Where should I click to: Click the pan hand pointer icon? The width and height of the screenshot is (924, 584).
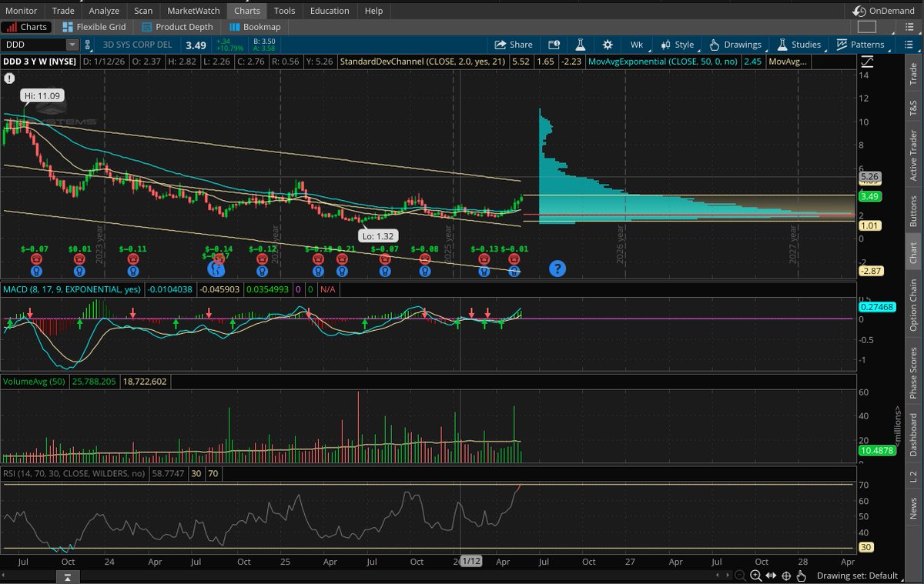click(801, 576)
